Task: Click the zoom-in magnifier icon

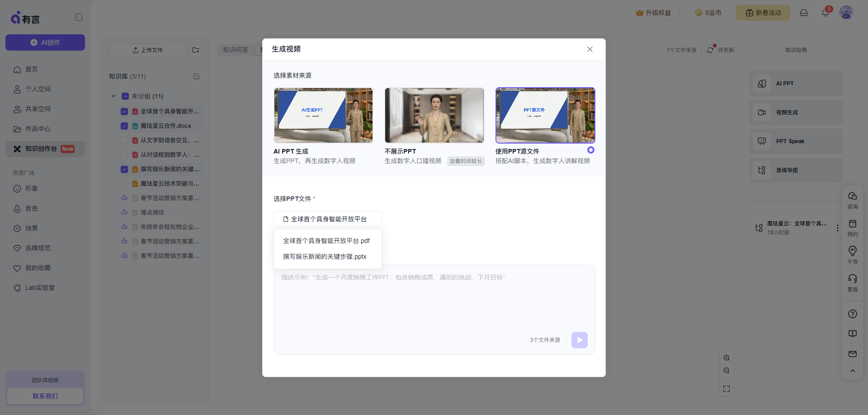Action: 726,357
